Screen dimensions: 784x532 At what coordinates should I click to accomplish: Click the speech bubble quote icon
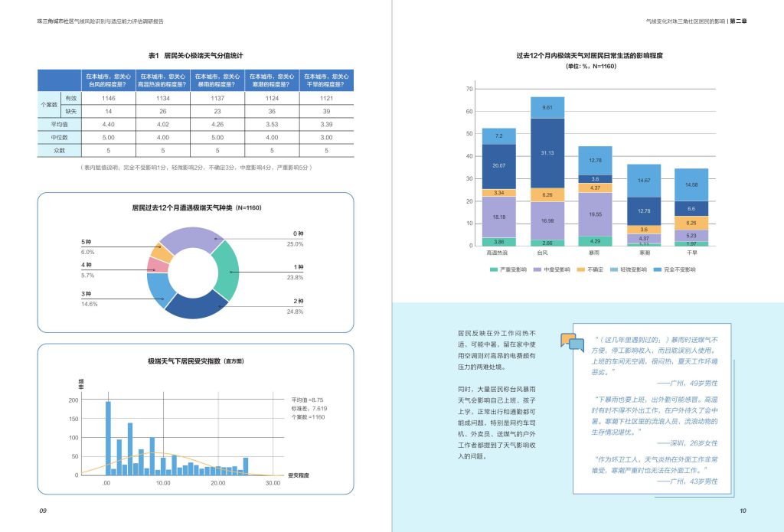(x=572, y=341)
